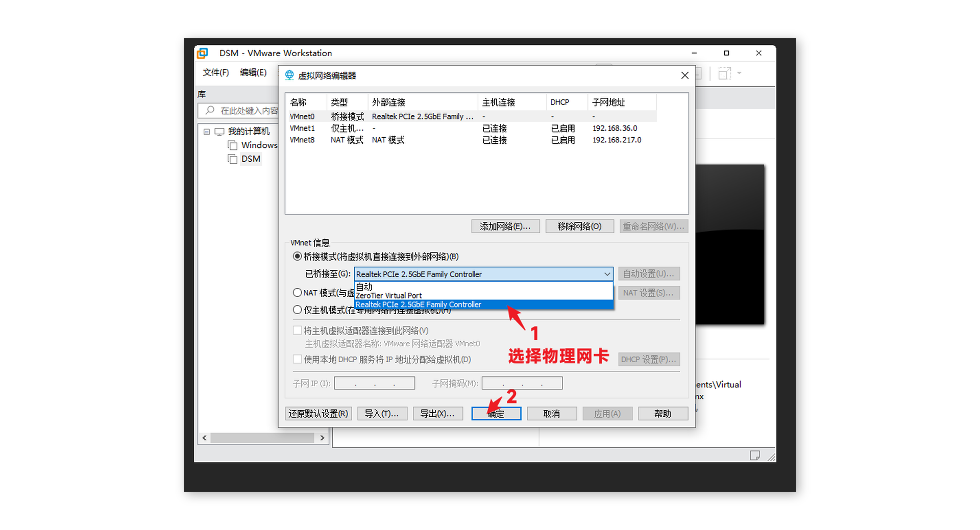Click the 192.168.36.0 subnet cell
The image size is (980, 530).
pyautogui.click(x=615, y=129)
